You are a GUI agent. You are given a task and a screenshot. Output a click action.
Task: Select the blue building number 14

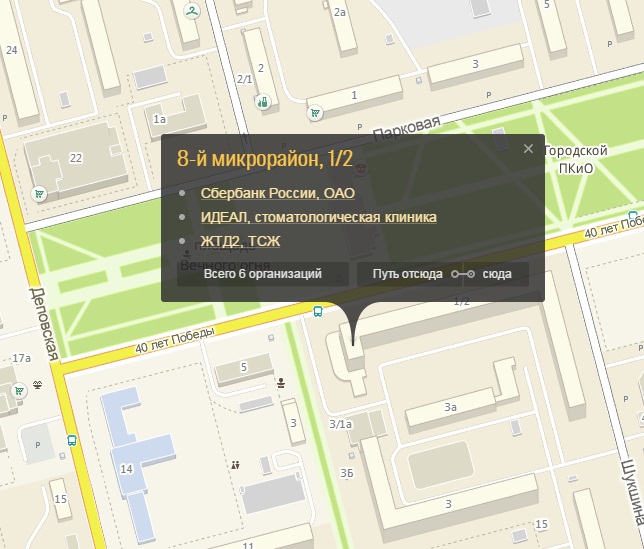click(x=126, y=469)
